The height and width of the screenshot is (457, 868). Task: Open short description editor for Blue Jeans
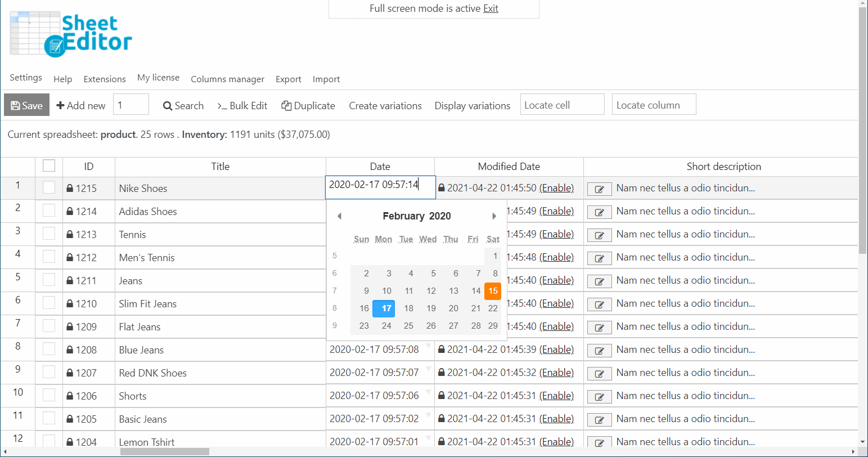point(600,351)
